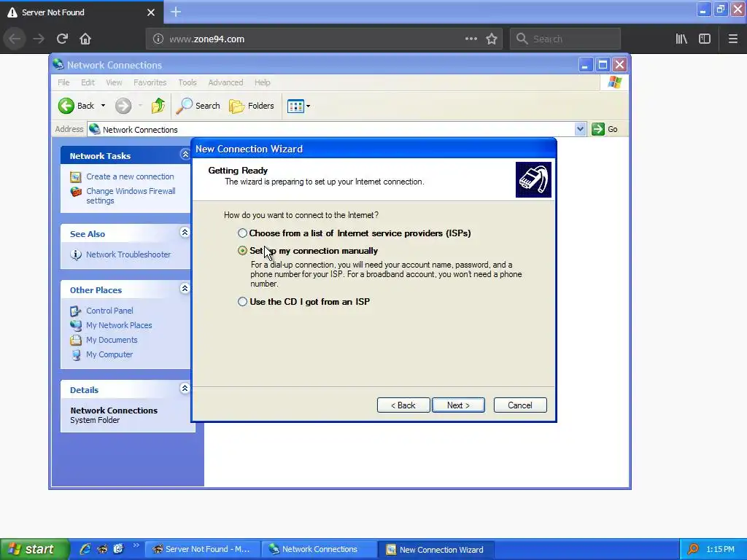Image resolution: width=747 pixels, height=560 pixels.
Task: Launch Internet Explorer from quick launch
Action: point(85,549)
